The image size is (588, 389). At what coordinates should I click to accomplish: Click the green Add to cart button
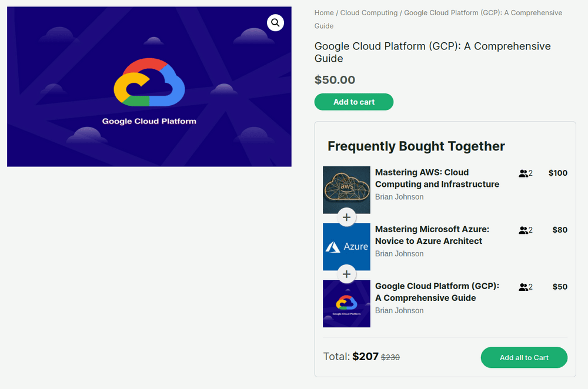pyautogui.click(x=353, y=102)
